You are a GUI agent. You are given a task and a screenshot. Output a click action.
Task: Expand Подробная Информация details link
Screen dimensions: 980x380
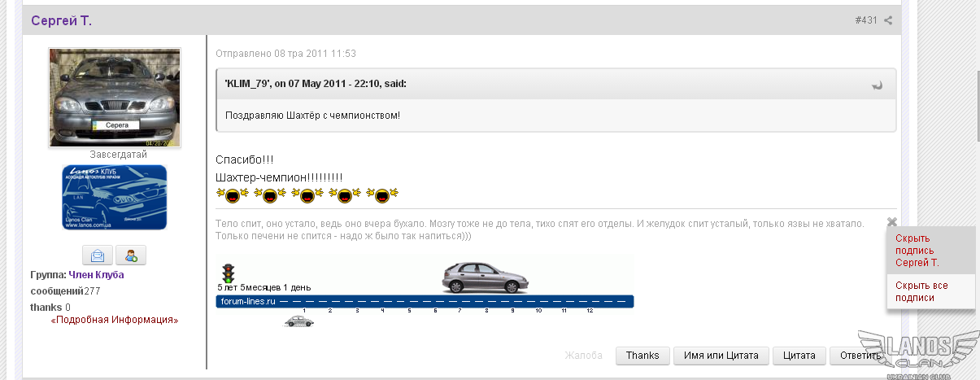click(x=115, y=321)
